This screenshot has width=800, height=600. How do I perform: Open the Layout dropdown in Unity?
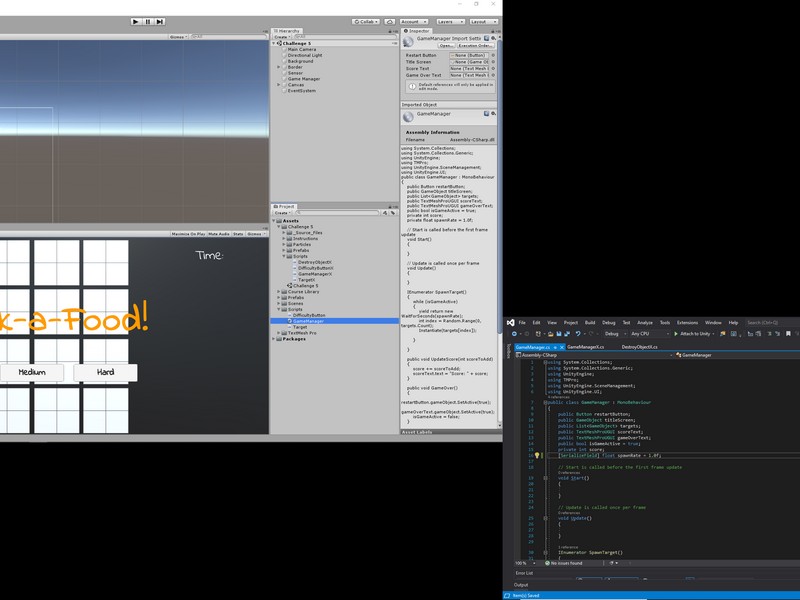(482, 20)
